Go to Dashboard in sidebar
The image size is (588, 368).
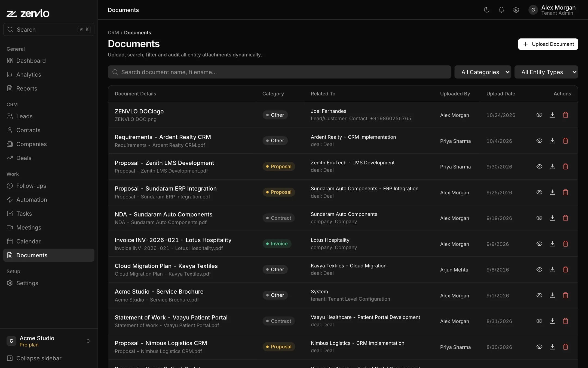coord(49,61)
